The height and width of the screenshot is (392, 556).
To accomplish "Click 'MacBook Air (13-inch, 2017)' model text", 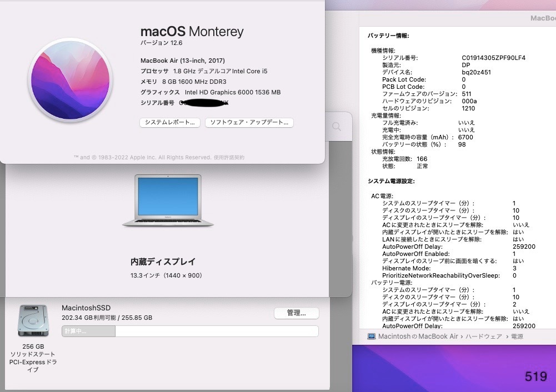I will pos(183,61).
